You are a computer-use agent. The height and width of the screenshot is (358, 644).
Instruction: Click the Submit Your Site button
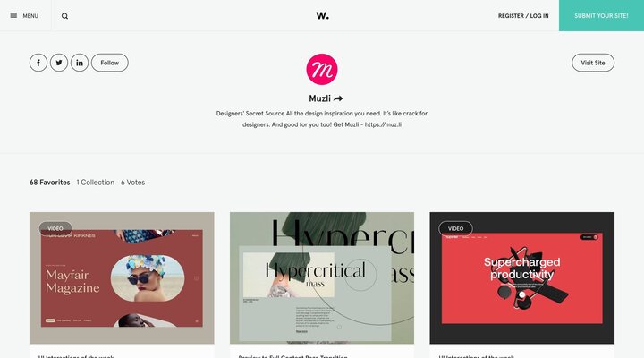pyautogui.click(x=601, y=15)
